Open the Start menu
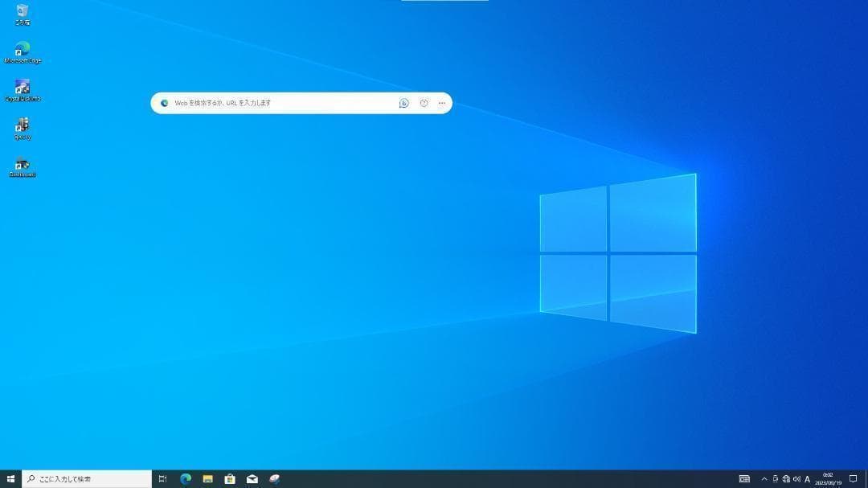 click(x=10, y=479)
